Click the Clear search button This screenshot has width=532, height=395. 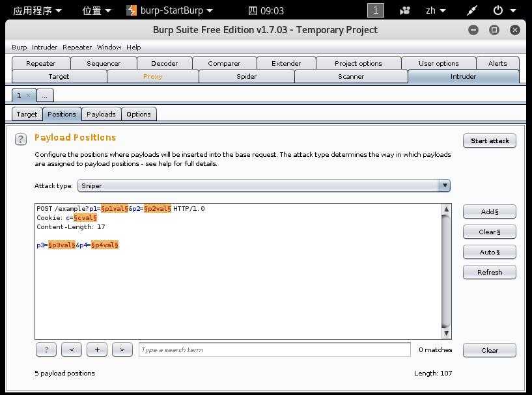tap(490, 350)
